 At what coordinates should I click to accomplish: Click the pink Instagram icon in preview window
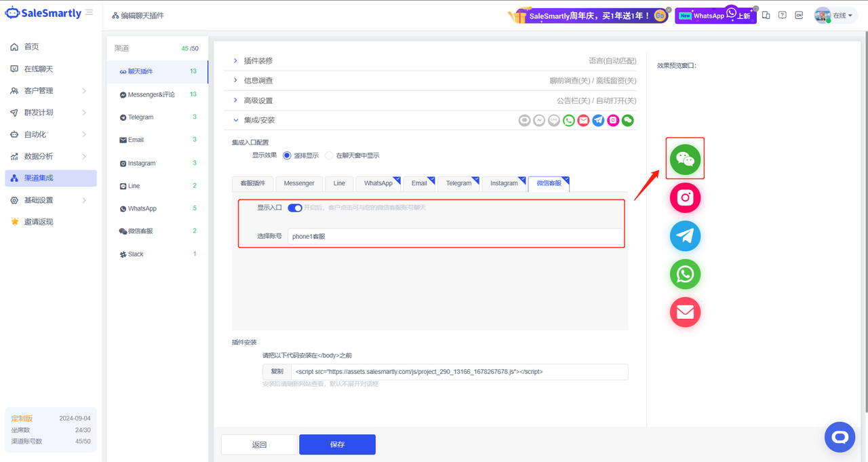coord(685,197)
